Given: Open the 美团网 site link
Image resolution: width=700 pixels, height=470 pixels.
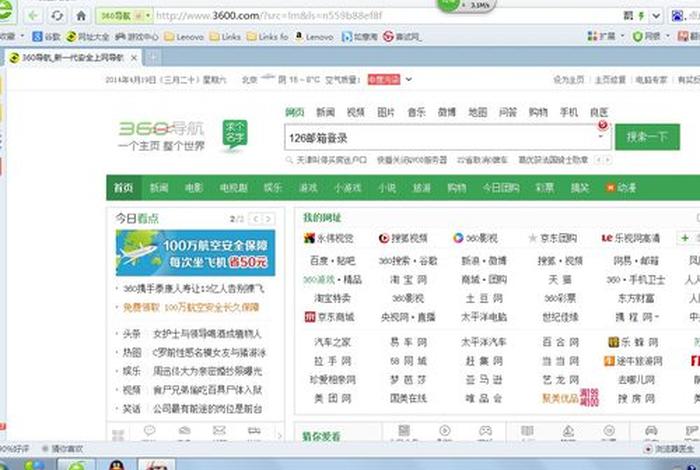Looking at the screenshot, I should (x=333, y=399).
